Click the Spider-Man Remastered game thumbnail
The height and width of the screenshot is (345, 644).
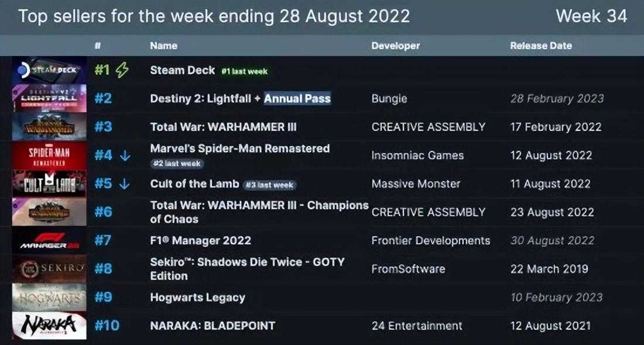coord(49,155)
